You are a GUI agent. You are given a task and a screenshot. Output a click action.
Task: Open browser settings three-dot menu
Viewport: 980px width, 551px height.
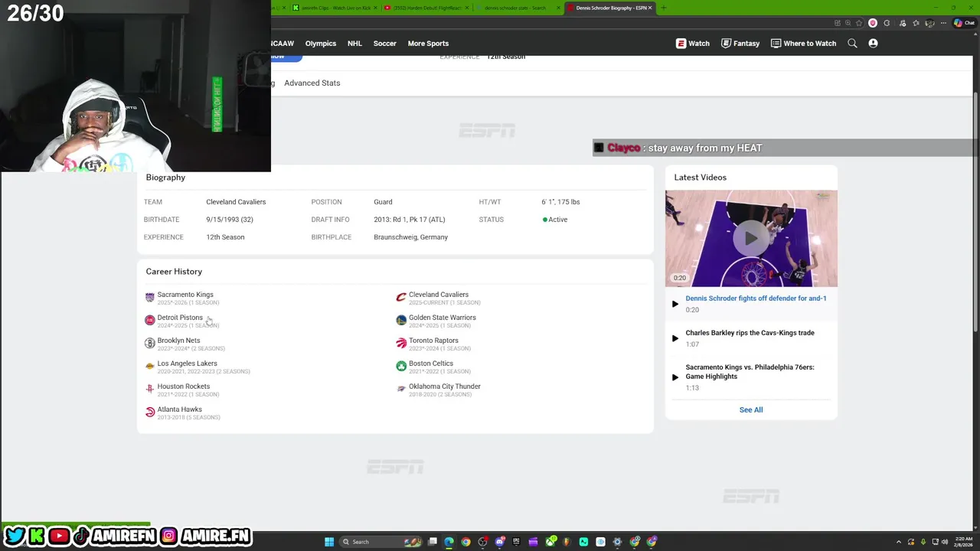943,23
